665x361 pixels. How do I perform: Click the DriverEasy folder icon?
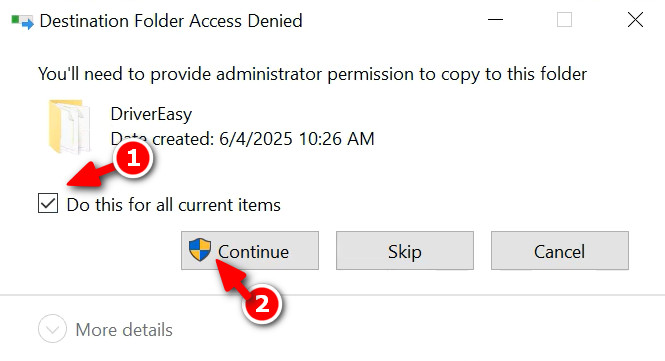click(x=70, y=126)
